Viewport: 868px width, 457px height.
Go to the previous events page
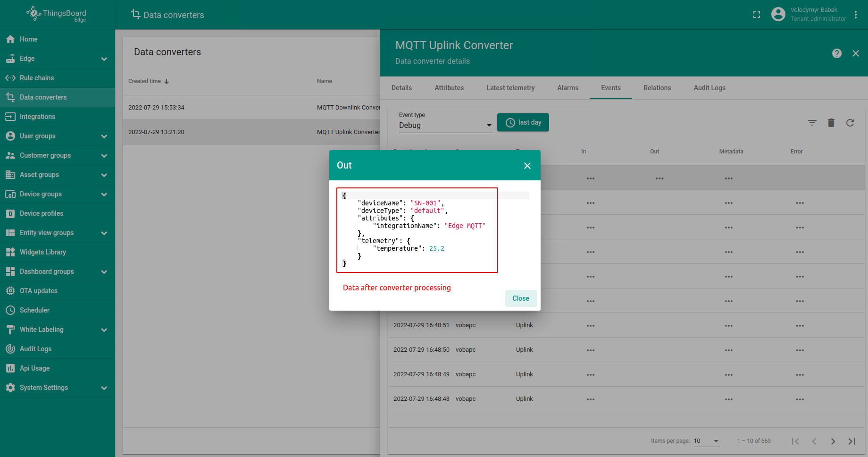click(814, 441)
